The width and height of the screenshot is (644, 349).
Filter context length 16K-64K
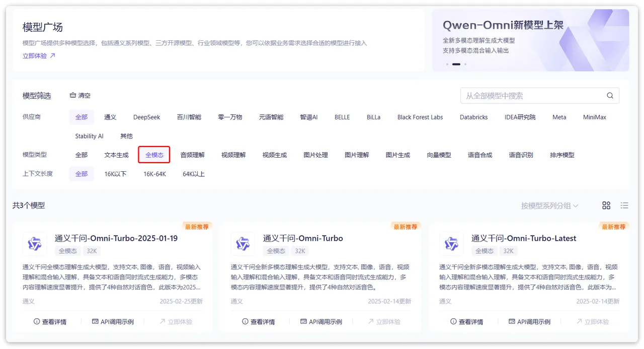click(x=154, y=174)
